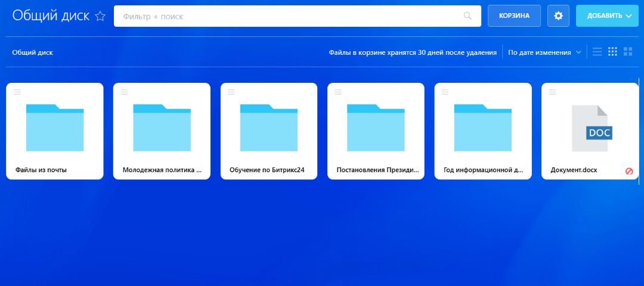Open the menu icon on Постановления Президи card
Viewport: 644px width, 286px height.
pyautogui.click(x=338, y=92)
